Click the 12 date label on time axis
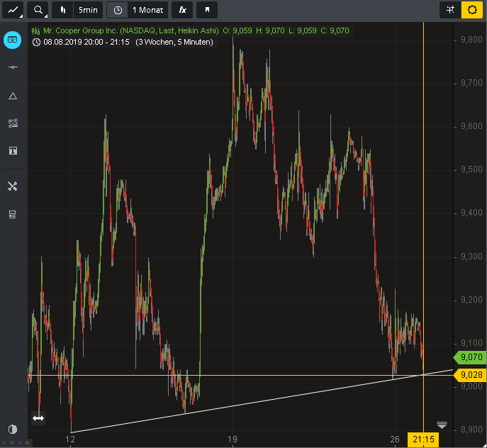487x448 pixels. pyautogui.click(x=70, y=439)
